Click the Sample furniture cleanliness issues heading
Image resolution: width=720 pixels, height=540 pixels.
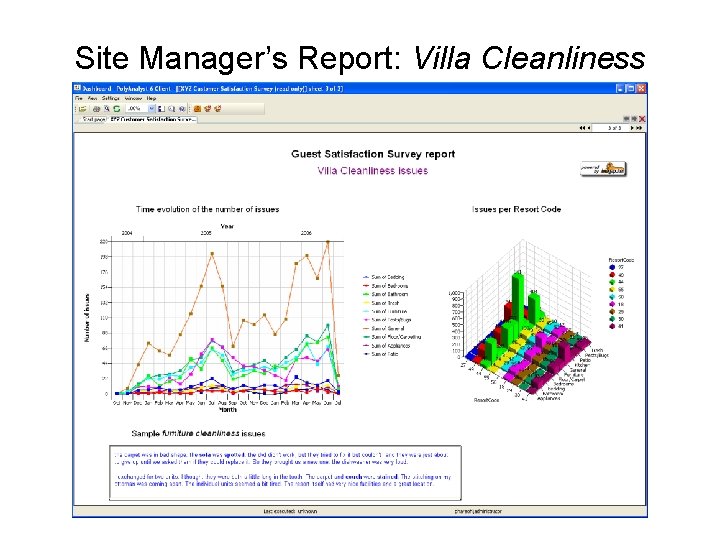(x=198, y=433)
